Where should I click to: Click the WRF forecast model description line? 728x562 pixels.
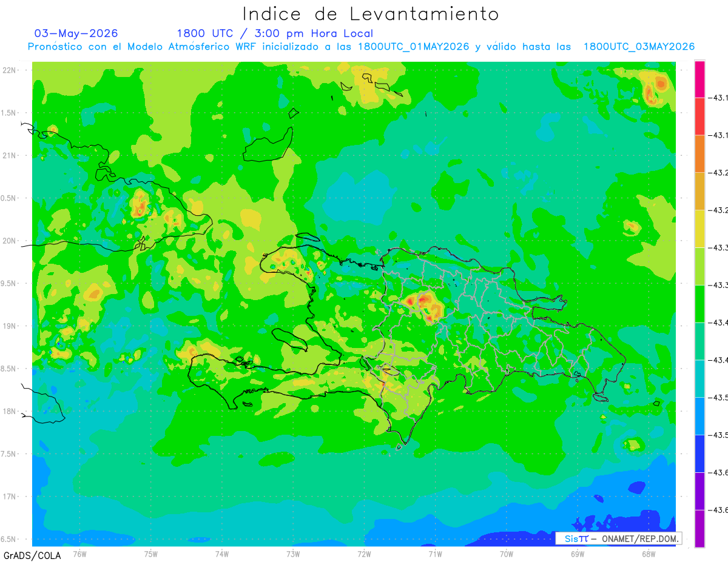[361, 47]
